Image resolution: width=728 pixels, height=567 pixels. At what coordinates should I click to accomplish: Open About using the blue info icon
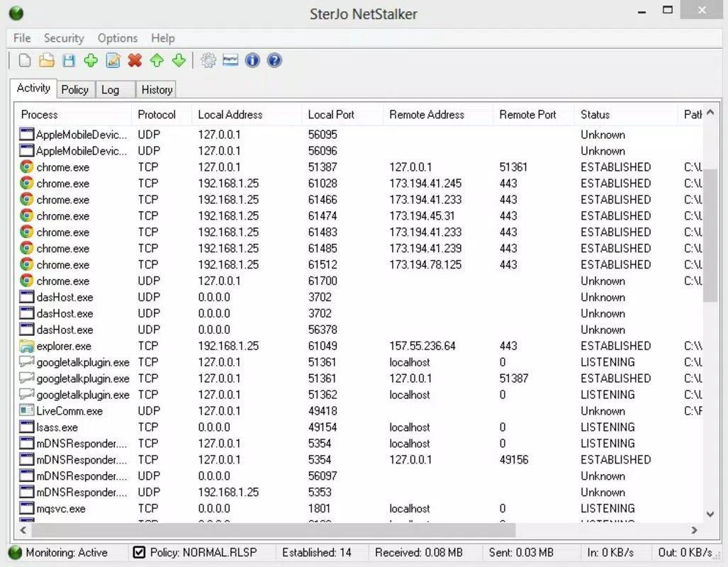tap(252, 60)
